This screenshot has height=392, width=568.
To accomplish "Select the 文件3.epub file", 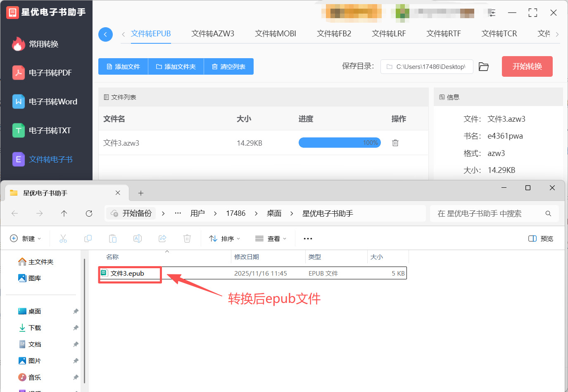I will 252,273.
